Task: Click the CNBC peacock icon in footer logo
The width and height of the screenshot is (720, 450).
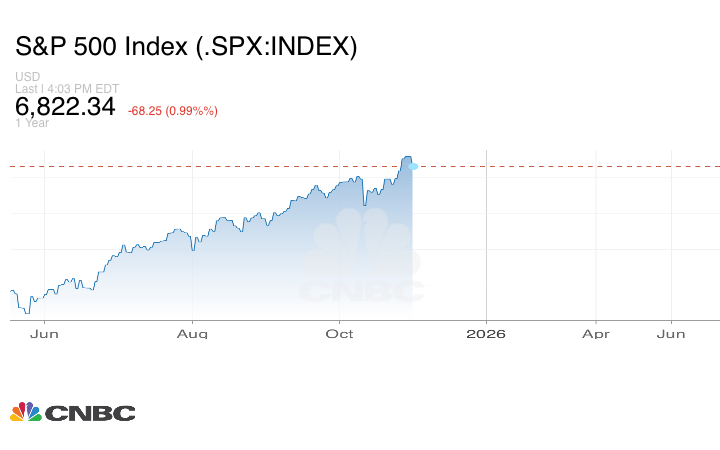Action: [x=25, y=412]
